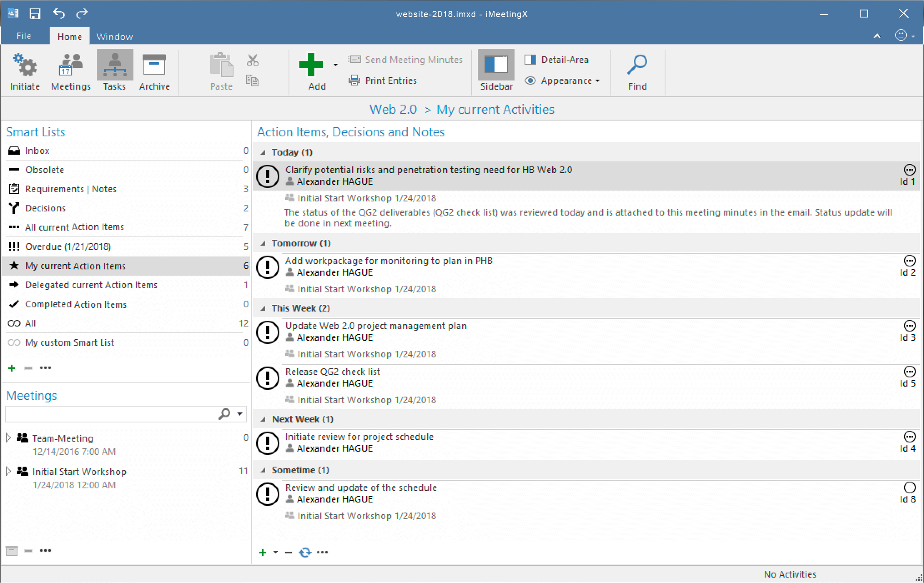Click the Save icon in title bar
This screenshot has height=583, width=924.
tap(35, 14)
